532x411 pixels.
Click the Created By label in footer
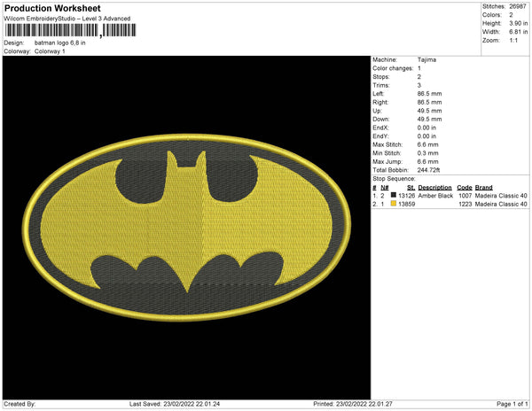tap(20, 404)
